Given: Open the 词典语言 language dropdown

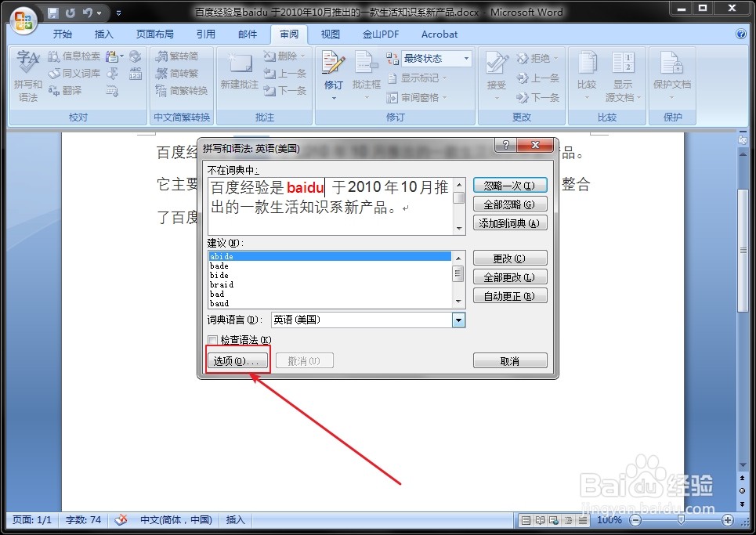Looking at the screenshot, I should click(x=458, y=320).
